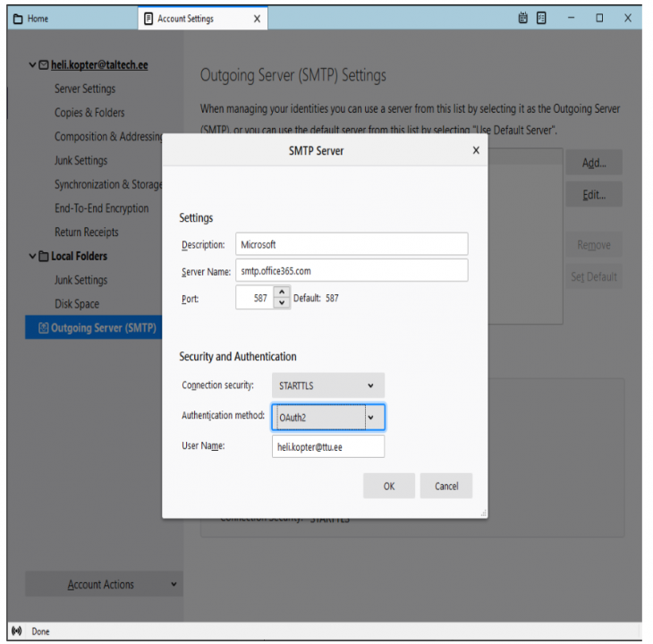Open the Connection security dropdown

coord(328,386)
